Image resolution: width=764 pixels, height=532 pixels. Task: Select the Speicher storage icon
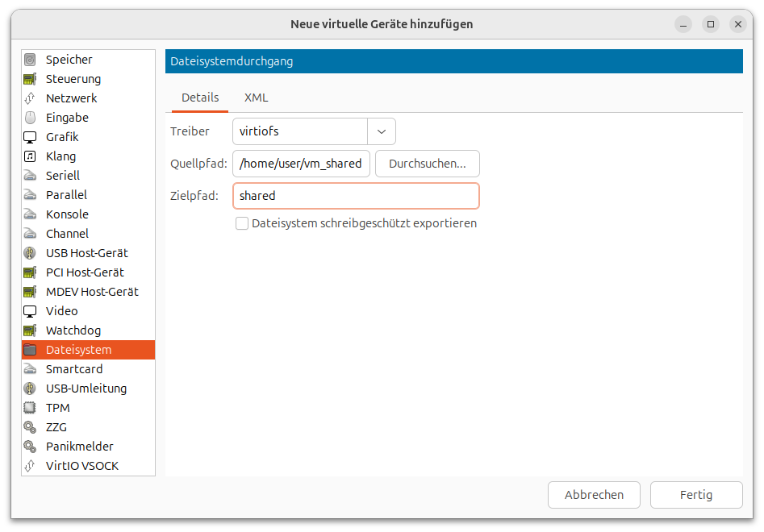pyautogui.click(x=30, y=60)
